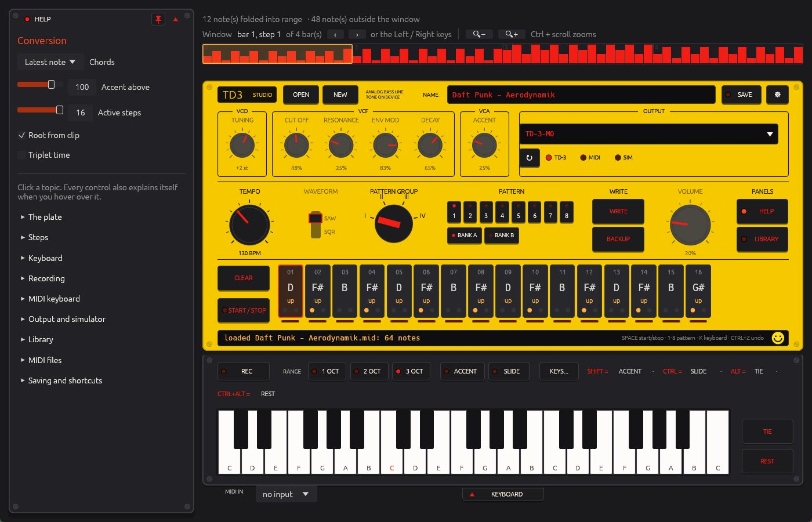
Task: Switch to BANK A
Action: coord(464,235)
